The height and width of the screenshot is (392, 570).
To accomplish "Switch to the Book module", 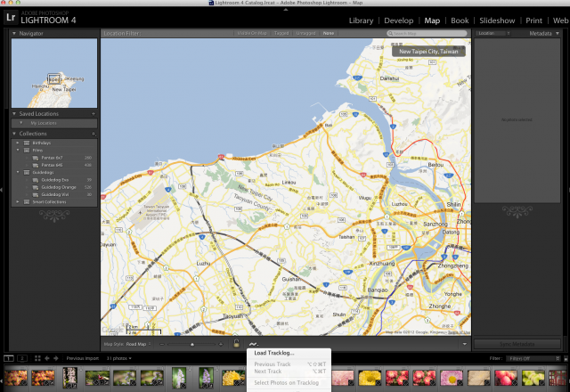I will 460,20.
